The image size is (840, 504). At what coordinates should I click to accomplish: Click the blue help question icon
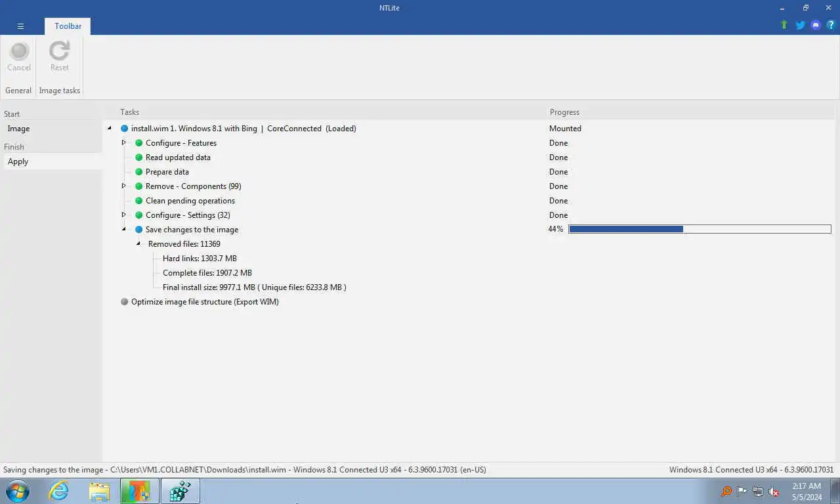(x=831, y=25)
